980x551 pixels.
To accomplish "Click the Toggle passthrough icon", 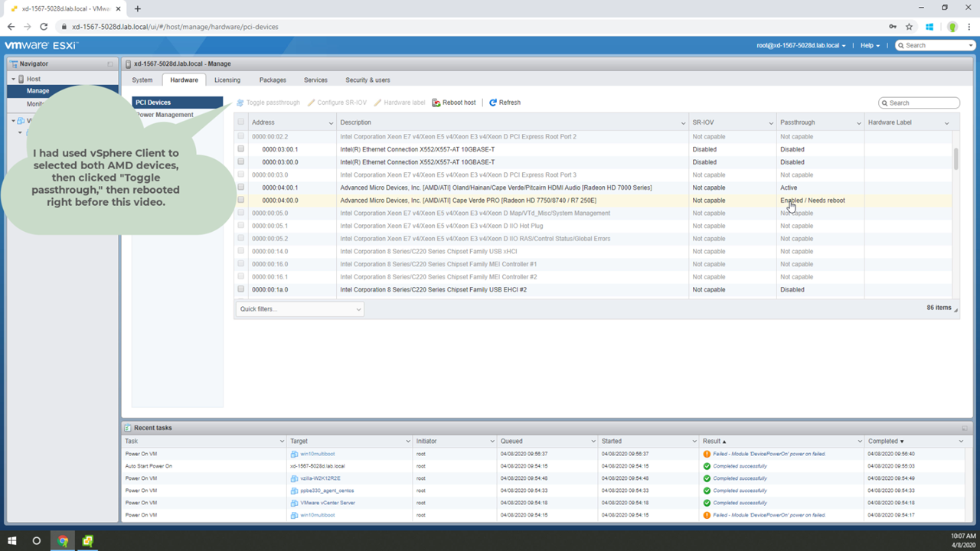I will click(x=240, y=103).
